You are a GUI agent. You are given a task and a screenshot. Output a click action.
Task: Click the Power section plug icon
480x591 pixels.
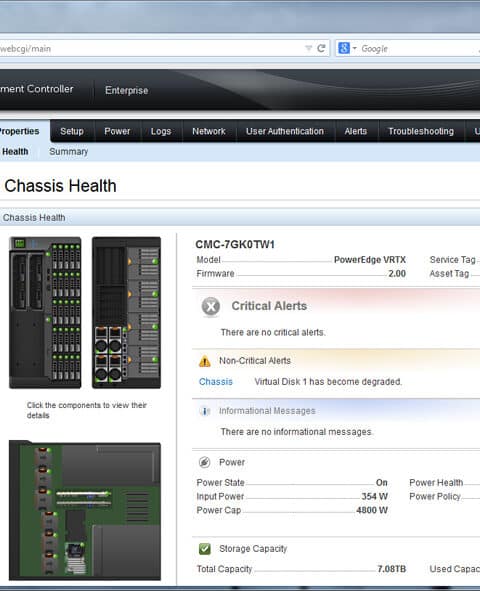tap(205, 462)
